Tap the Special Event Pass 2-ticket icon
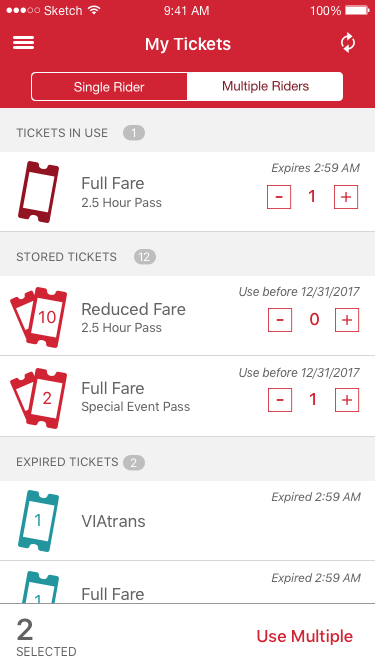This screenshot has width=375, height=667. [x=38, y=398]
